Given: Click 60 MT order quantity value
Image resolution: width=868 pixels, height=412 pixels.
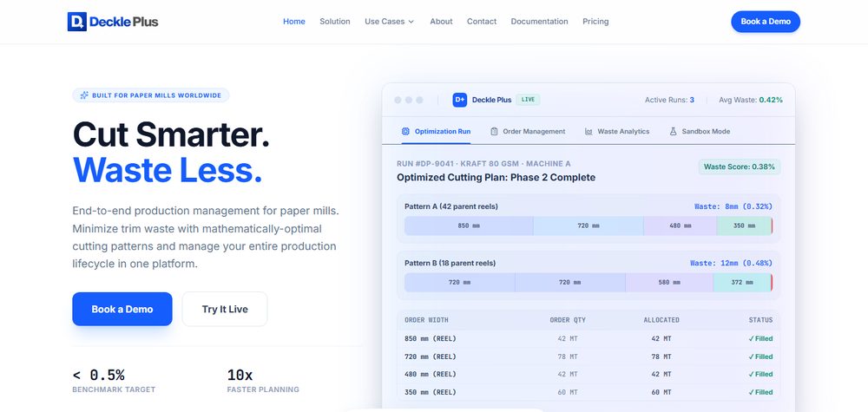Looking at the screenshot, I should [x=568, y=392].
